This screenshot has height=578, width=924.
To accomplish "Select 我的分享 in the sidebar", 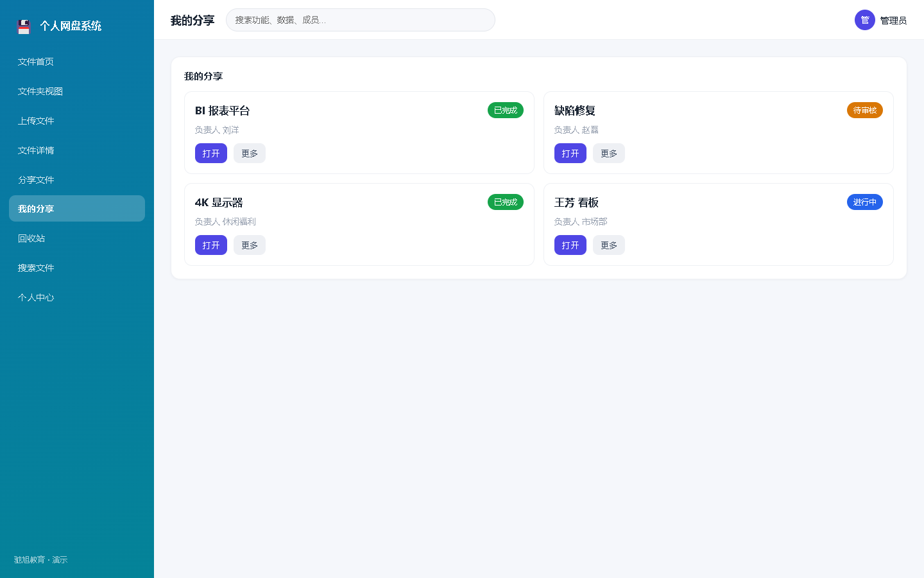I will tap(77, 209).
